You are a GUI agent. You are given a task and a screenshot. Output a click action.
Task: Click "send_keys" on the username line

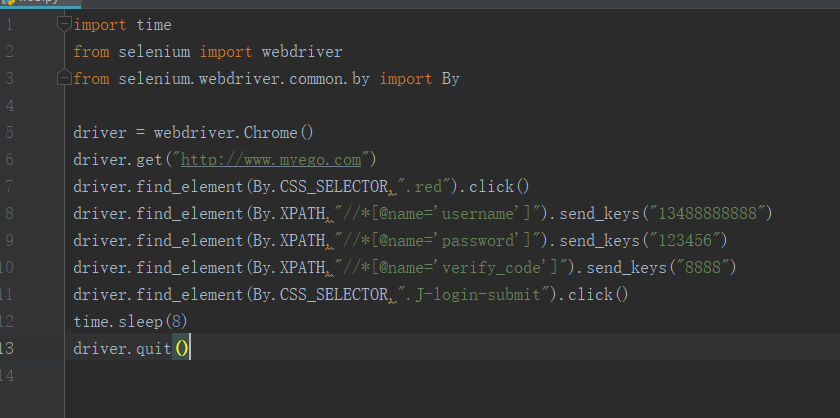point(599,213)
